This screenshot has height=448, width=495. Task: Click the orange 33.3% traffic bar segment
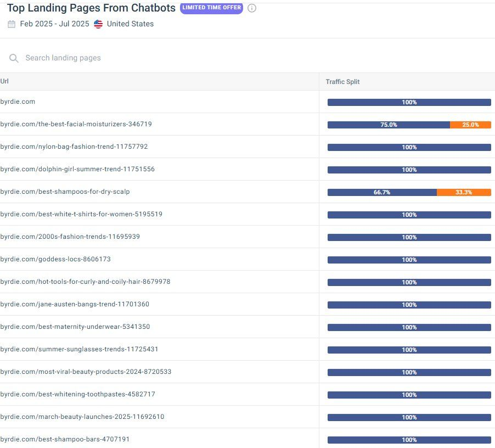(464, 192)
